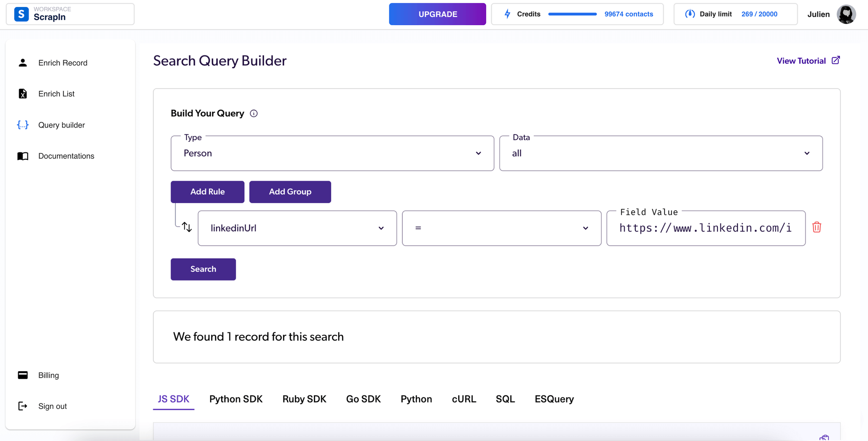868x441 pixels.
Task: Click the Documentations book icon
Action: click(23, 156)
